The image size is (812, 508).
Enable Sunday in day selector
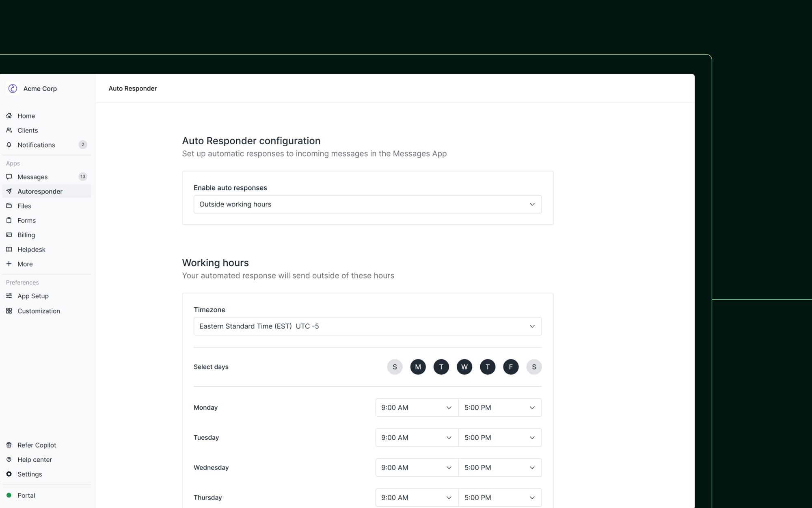click(x=395, y=367)
